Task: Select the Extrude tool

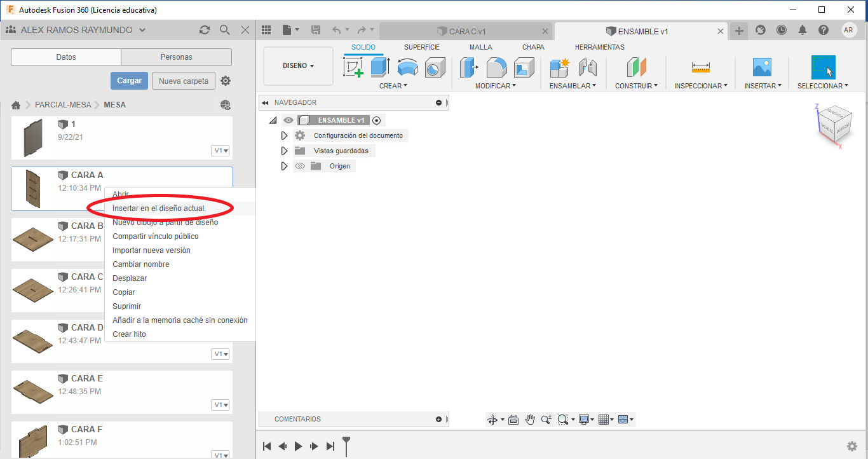Action: (x=380, y=67)
